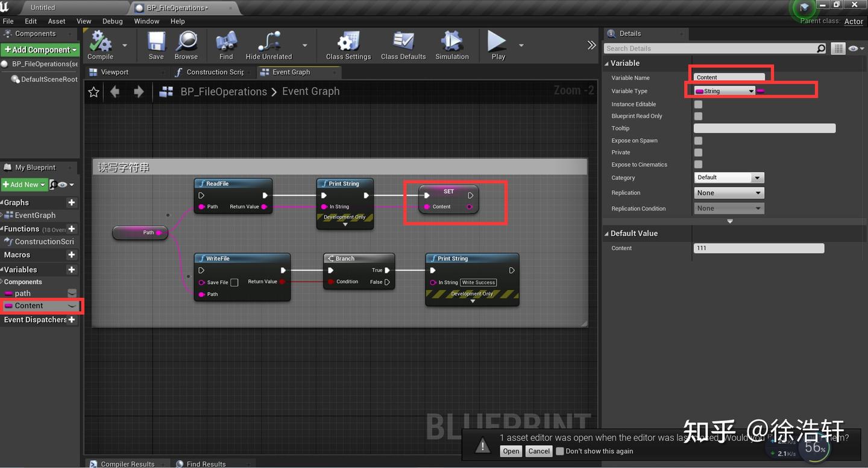
Task: Open the Replication None dropdown
Action: click(729, 193)
